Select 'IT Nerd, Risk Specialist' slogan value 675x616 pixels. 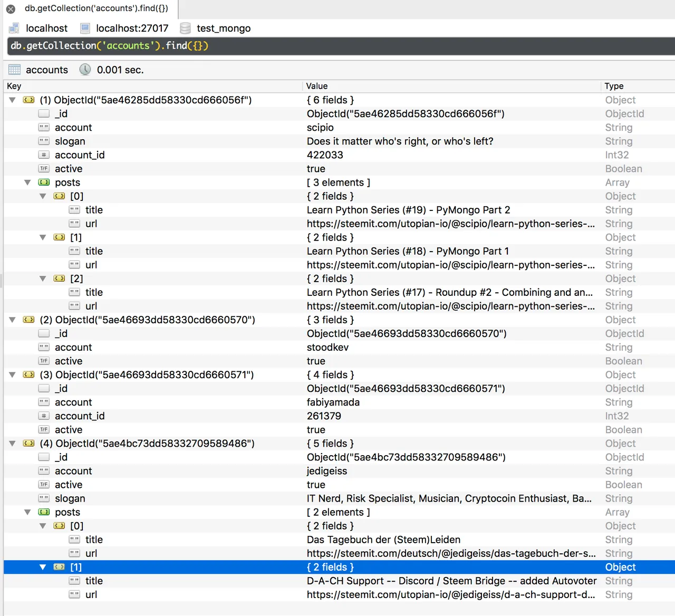(x=449, y=498)
